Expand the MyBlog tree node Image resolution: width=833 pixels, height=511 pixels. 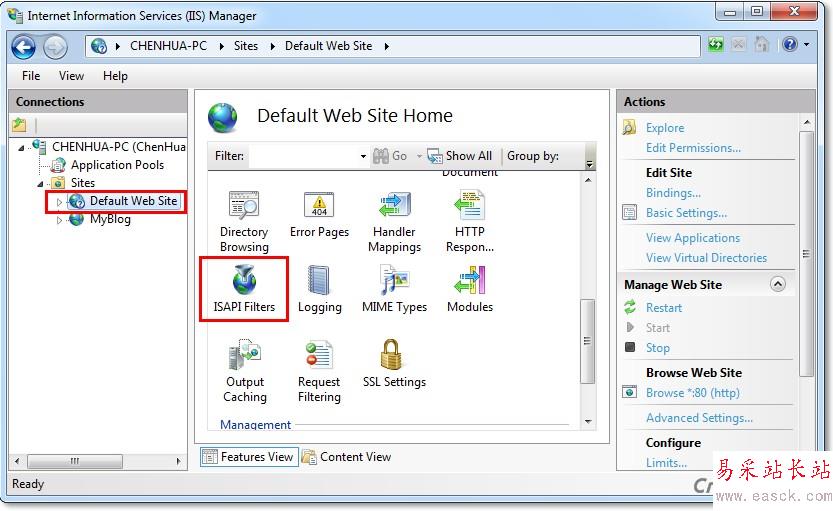tap(59, 220)
